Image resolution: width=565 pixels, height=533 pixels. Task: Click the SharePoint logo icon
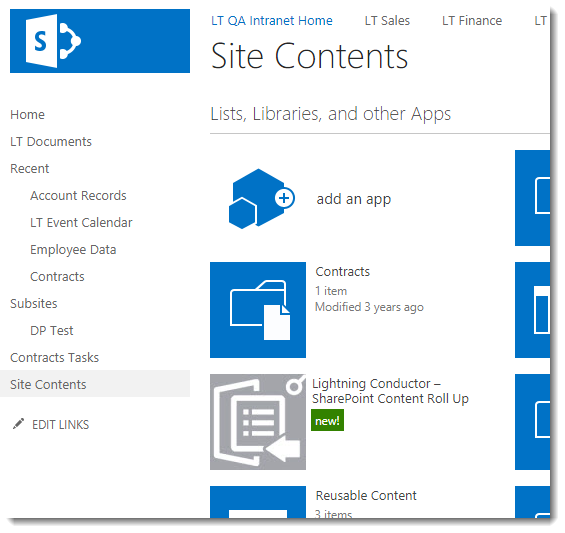click(x=53, y=41)
